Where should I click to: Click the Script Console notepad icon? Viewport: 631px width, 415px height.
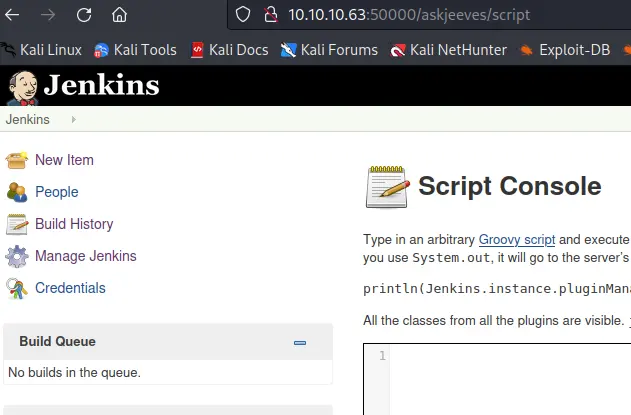click(387, 187)
